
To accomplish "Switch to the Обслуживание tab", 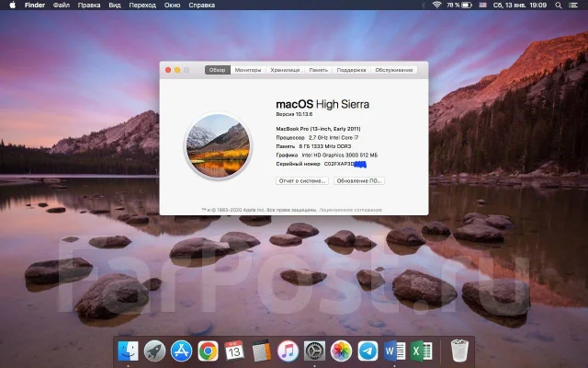I will coord(394,70).
